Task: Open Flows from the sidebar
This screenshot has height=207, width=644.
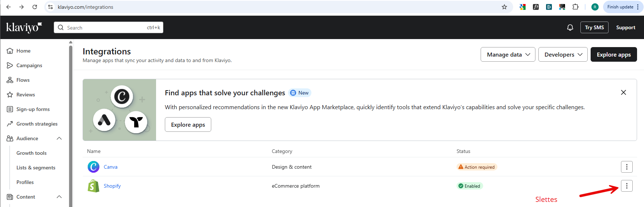Action: (x=23, y=80)
